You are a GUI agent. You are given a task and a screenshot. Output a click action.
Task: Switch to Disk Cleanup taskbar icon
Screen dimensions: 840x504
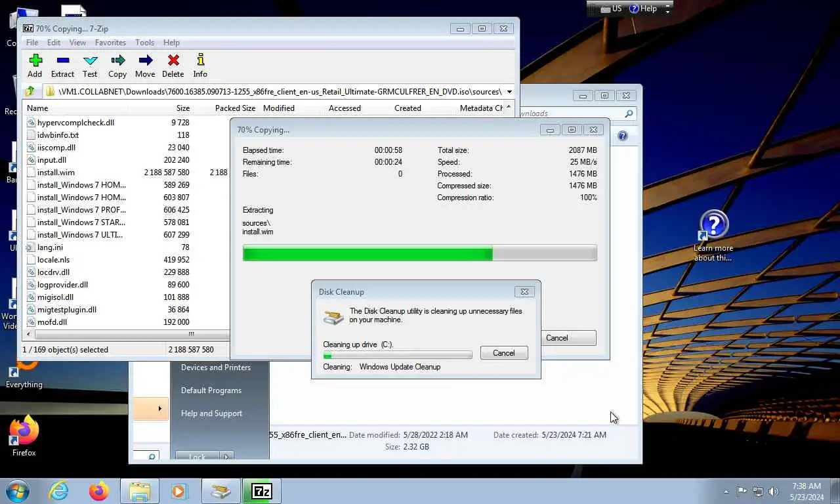[x=221, y=491]
